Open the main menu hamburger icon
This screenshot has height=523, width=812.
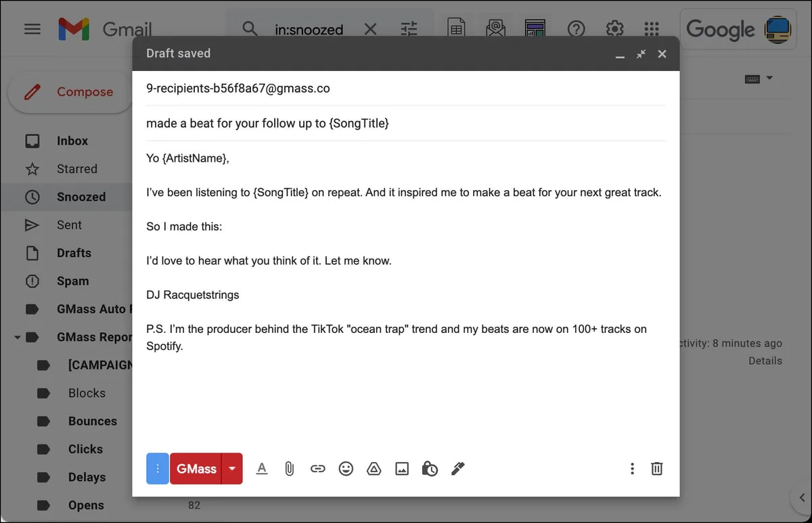[x=32, y=29]
